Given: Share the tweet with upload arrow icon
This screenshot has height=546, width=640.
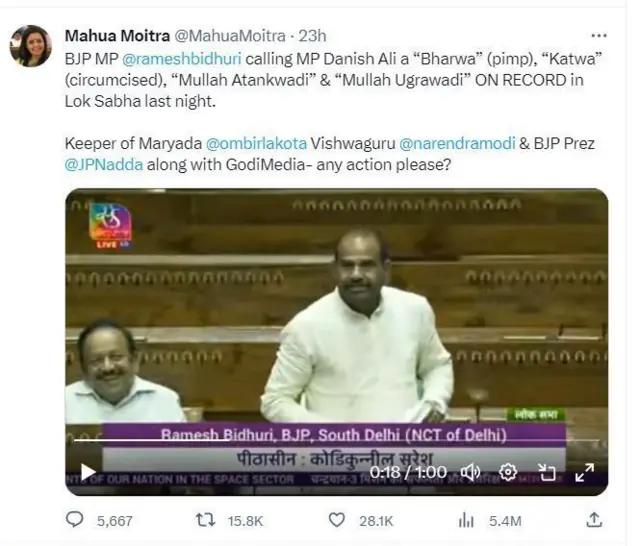Looking at the screenshot, I should pyautogui.click(x=594, y=520).
